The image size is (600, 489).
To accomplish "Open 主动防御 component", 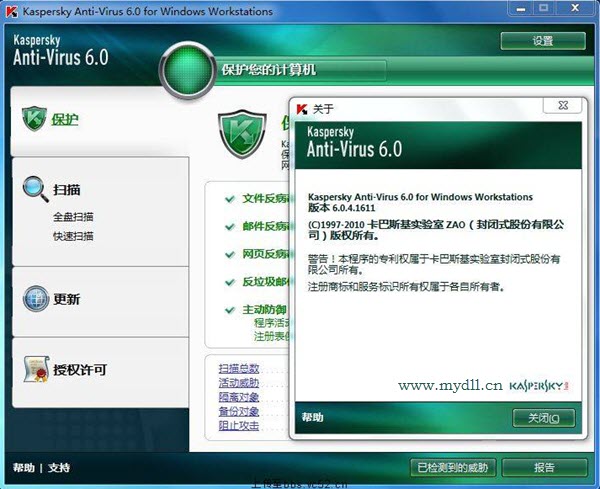I will (264, 310).
